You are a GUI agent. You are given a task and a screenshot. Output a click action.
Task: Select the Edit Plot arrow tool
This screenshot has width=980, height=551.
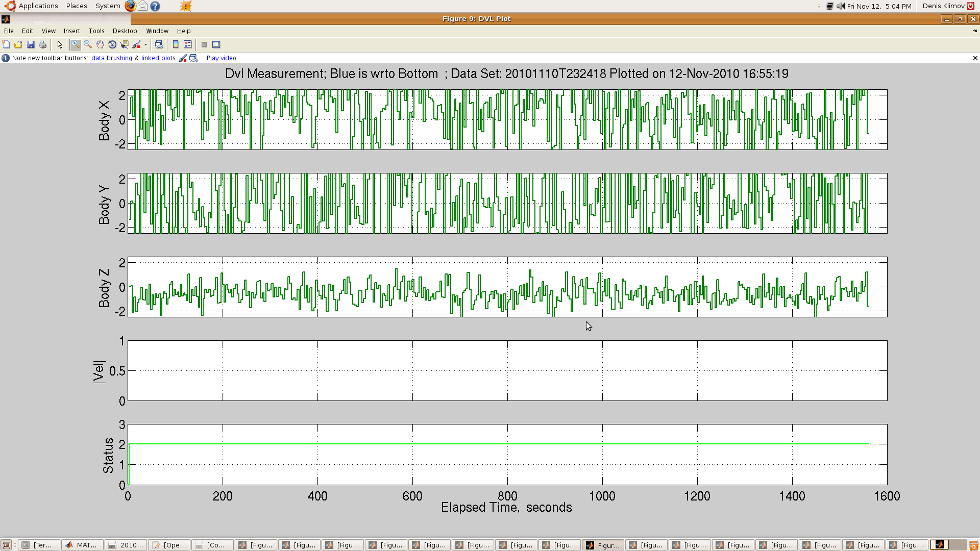pos(60,45)
